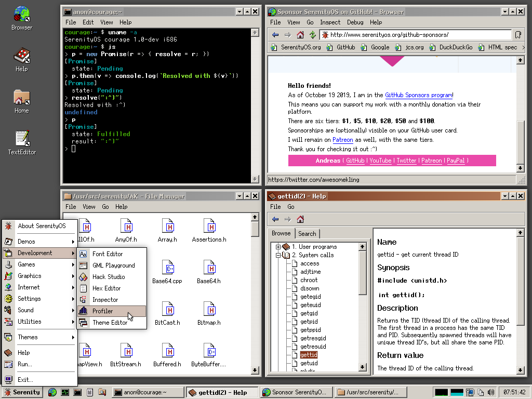Follow the 'GitHub Sponsors program' link
This screenshot has height=399, width=532.
pos(419,95)
